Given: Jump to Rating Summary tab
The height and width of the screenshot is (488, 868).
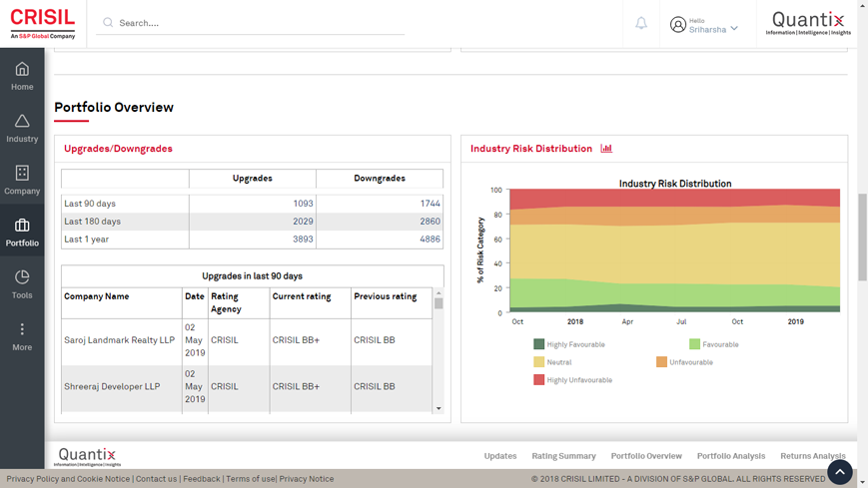Looking at the screenshot, I should point(563,456).
